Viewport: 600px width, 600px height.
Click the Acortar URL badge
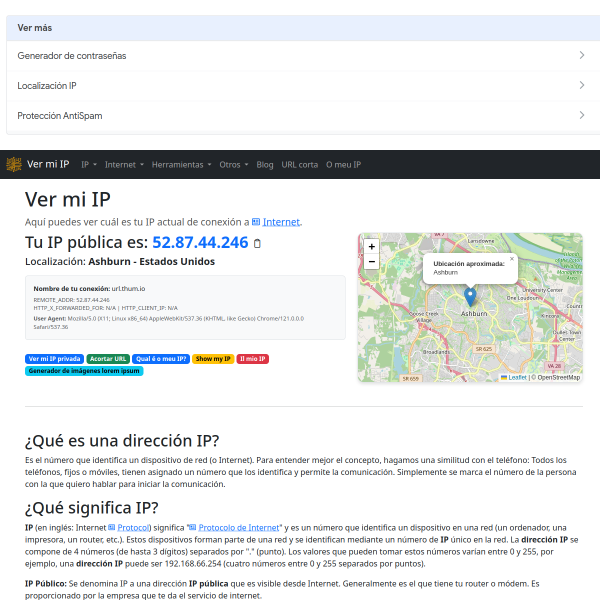pos(108,359)
